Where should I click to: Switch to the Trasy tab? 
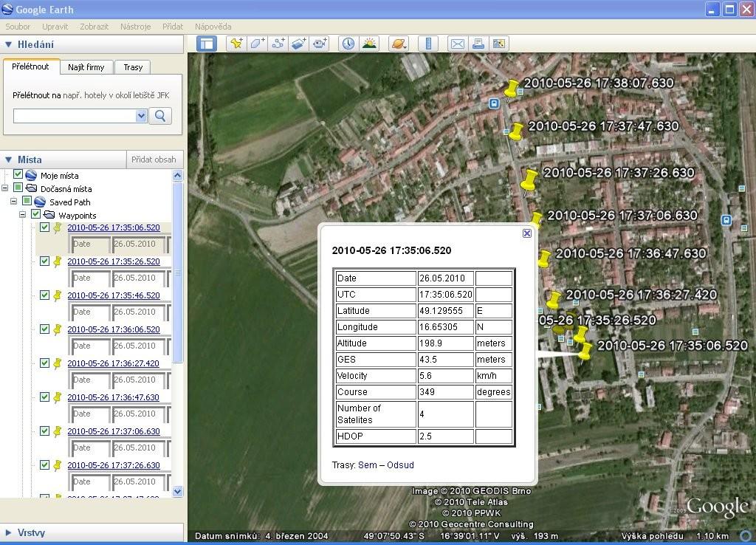[133, 67]
